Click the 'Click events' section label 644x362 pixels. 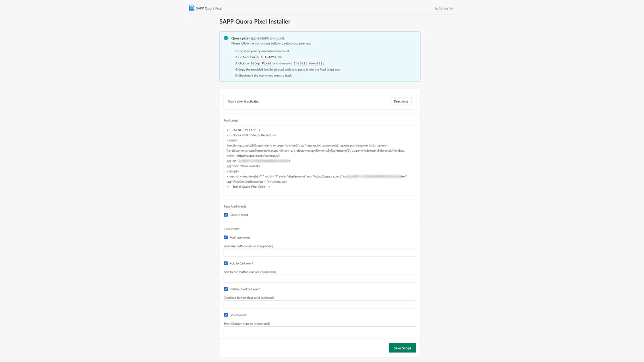pyautogui.click(x=231, y=229)
